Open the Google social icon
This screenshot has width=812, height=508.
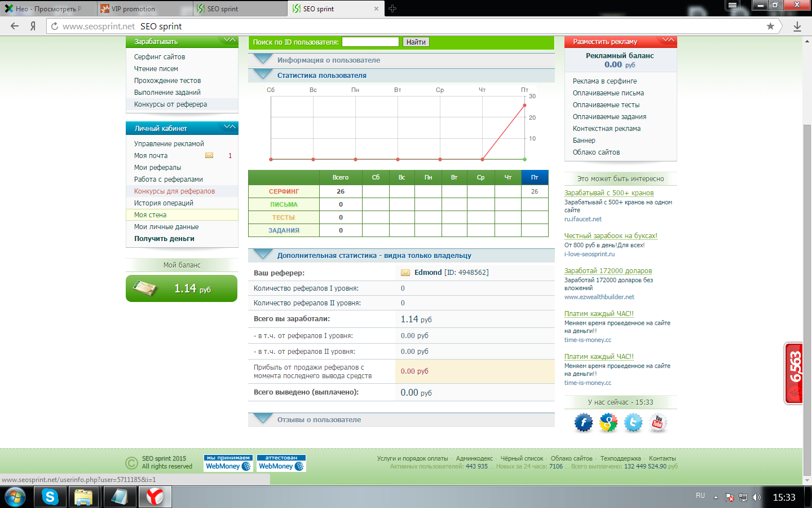[x=608, y=423]
